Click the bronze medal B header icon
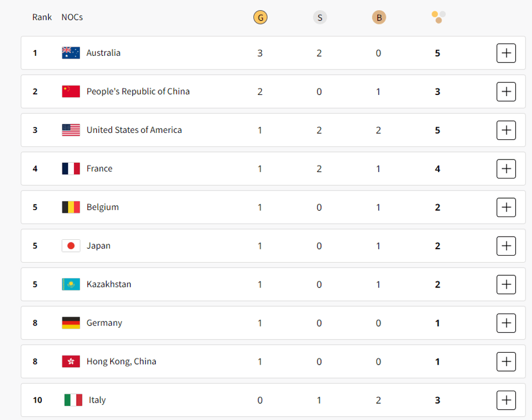 coord(378,17)
